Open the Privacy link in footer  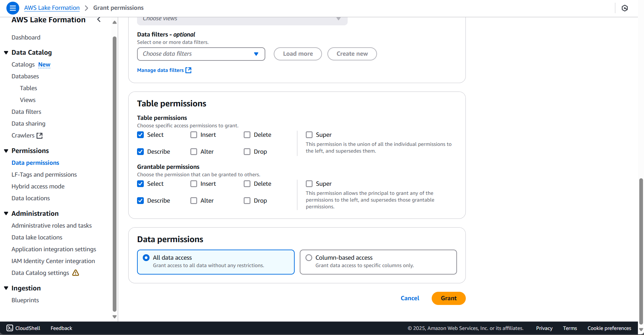tap(544, 328)
